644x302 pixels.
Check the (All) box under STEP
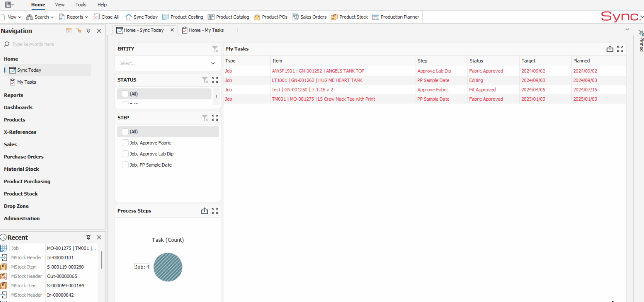(x=125, y=132)
